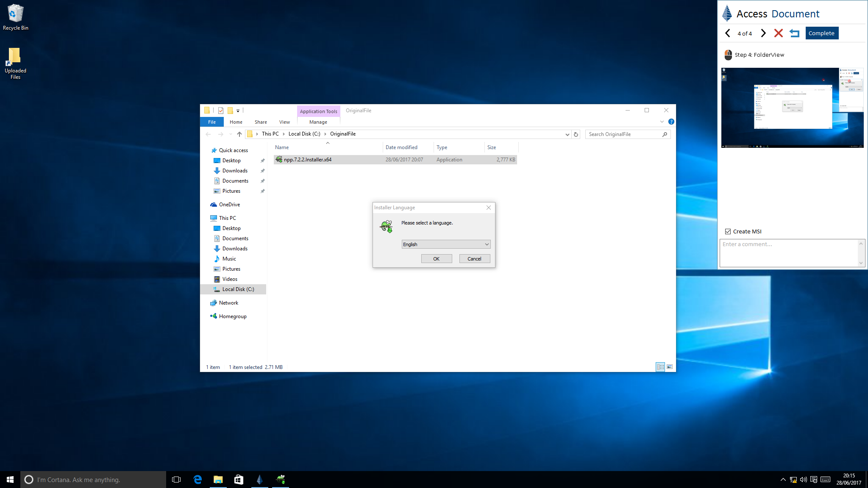Click OK to confirm English language selection
The height and width of the screenshot is (488, 868).
437,258
